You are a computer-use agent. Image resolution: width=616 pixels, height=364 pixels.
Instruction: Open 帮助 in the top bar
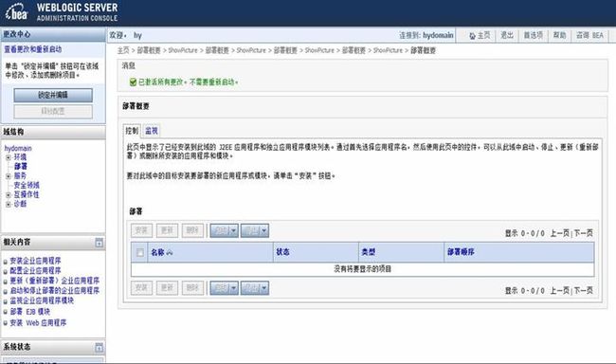(559, 35)
